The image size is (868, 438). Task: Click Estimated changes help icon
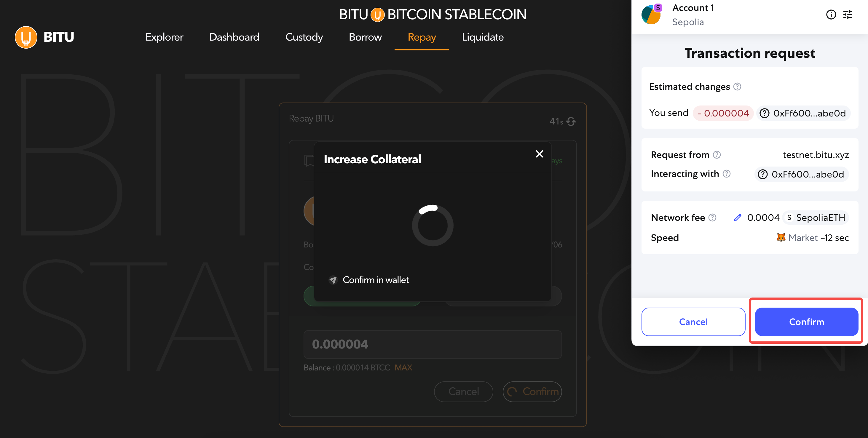[x=737, y=87]
